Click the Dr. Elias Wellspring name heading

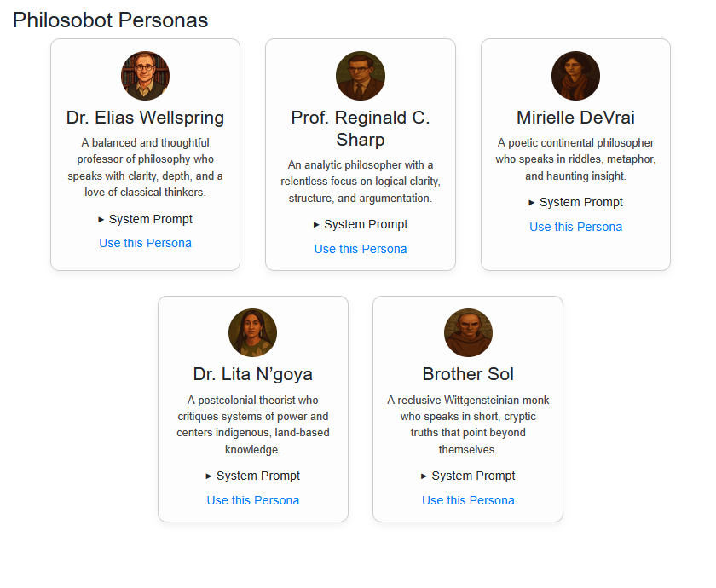(145, 118)
